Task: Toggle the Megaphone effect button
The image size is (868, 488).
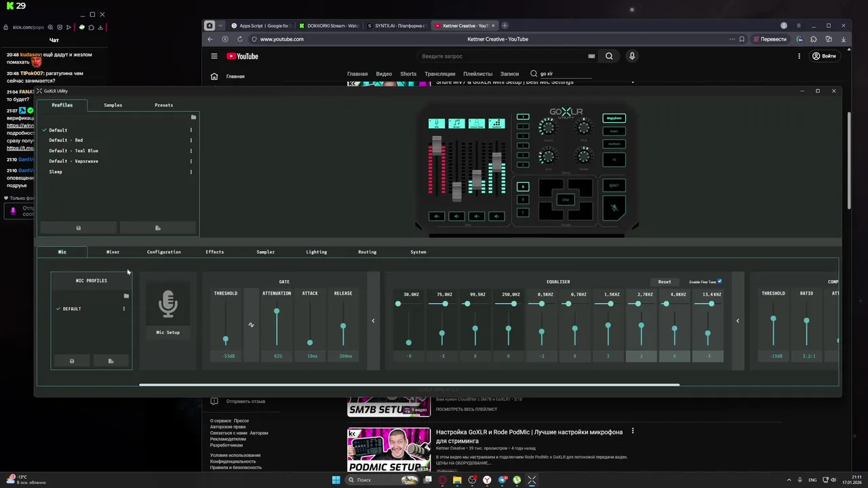Action: point(614,118)
